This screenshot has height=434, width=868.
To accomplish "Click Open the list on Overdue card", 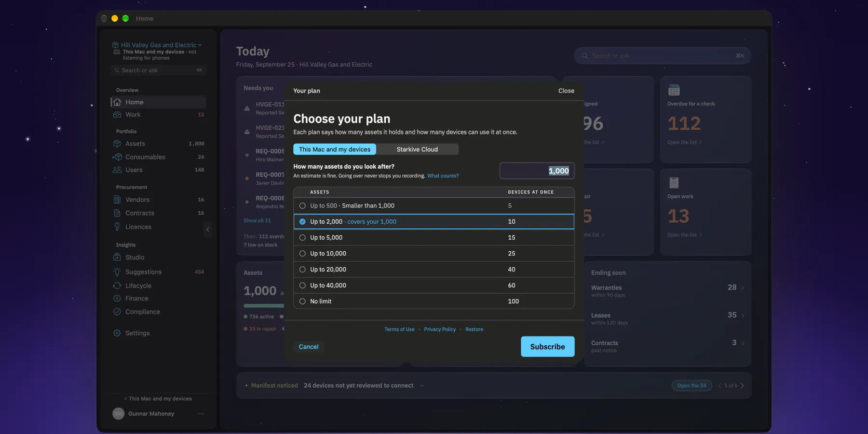I will click(684, 142).
